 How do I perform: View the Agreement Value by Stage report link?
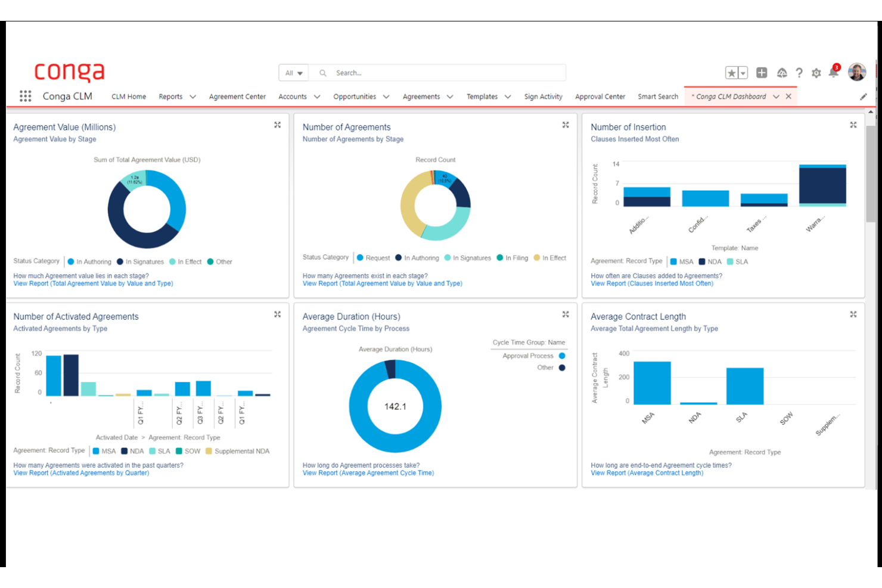(93, 284)
